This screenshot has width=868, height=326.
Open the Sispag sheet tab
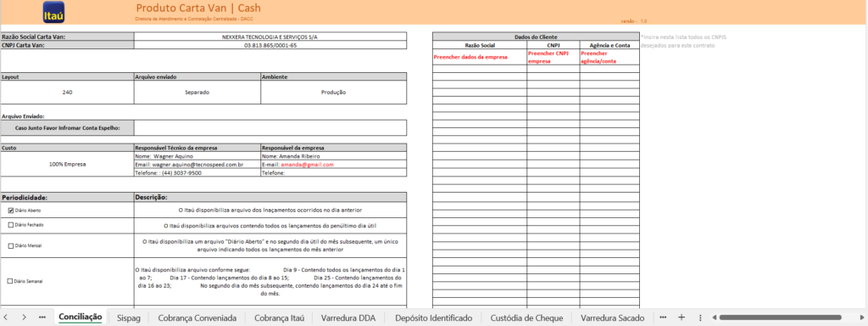tap(129, 318)
